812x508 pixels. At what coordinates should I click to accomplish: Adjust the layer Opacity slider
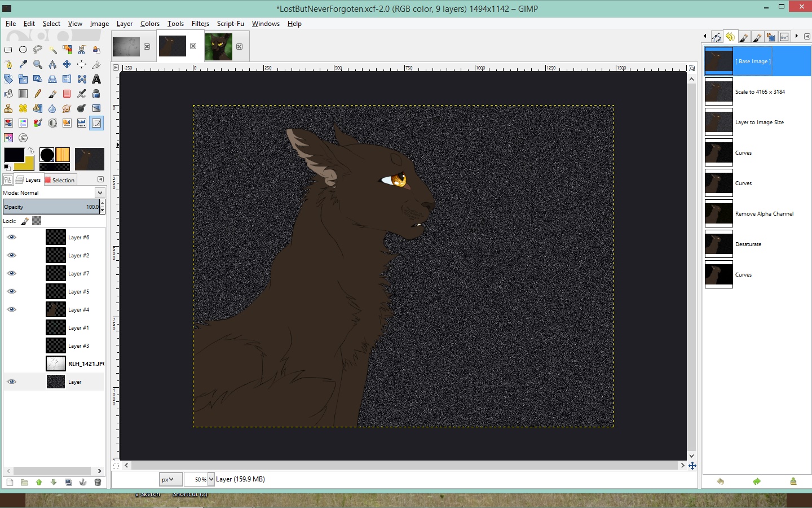point(51,207)
